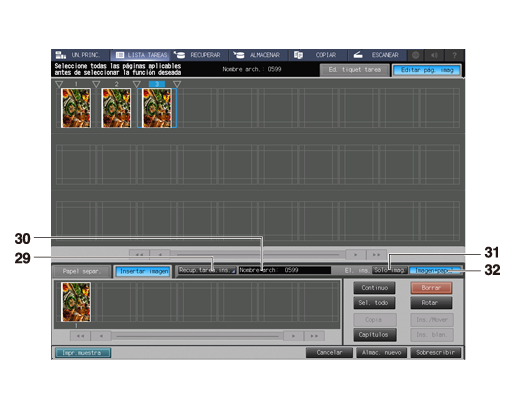The image size is (517, 398).
Task: Click the Nombre arch: 0599 field
Action: 285,270
